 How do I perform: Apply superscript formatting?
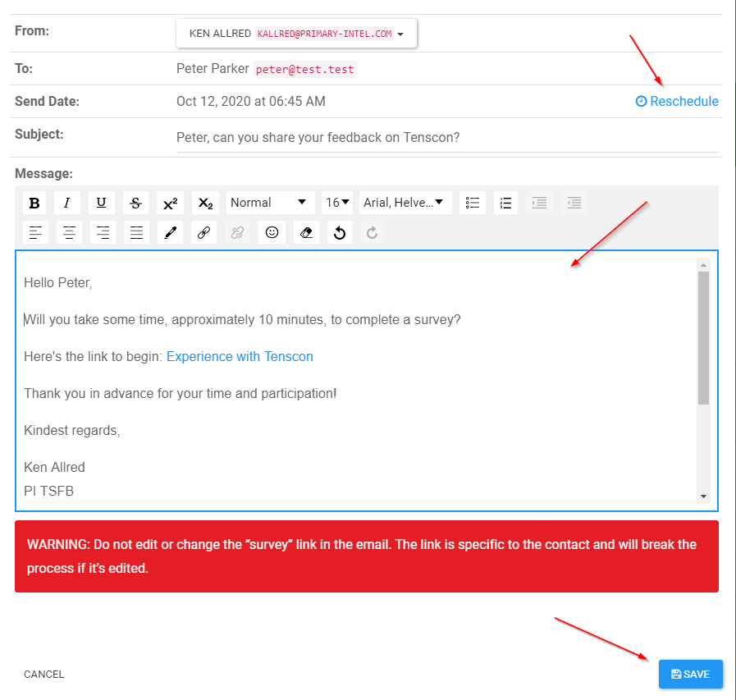(170, 203)
